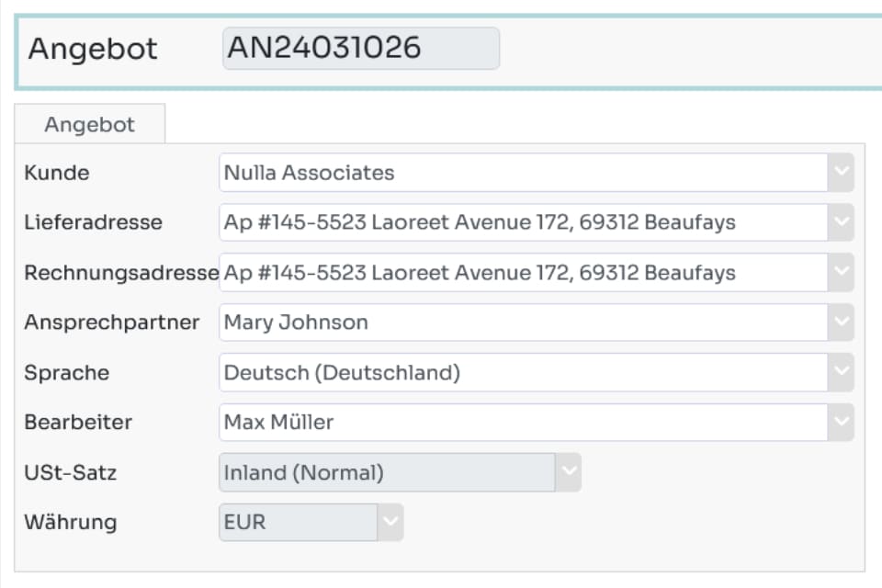The height and width of the screenshot is (588, 882).
Task: Click the Kunde field label
Action: click(57, 173)
